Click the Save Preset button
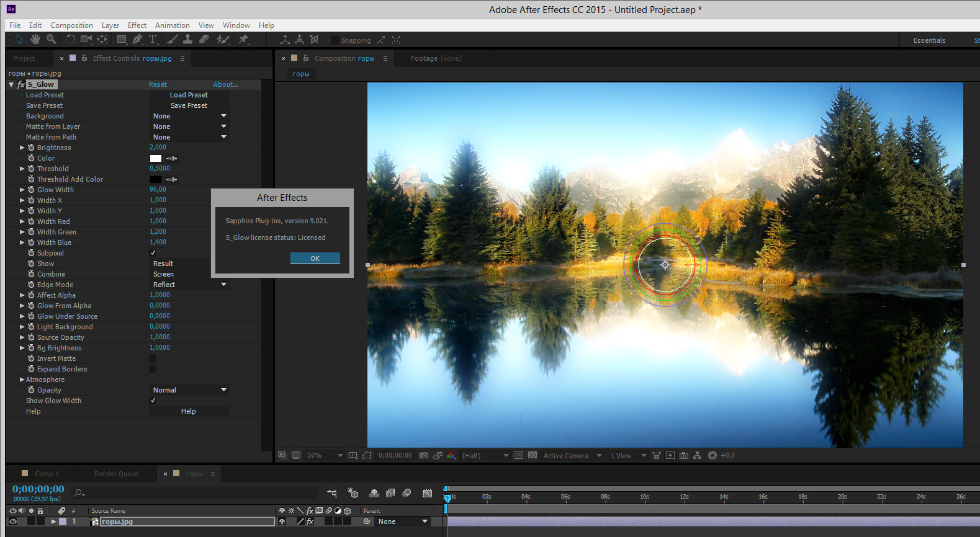Viewport: 980px width, 537px height. [x=189, y=105]
